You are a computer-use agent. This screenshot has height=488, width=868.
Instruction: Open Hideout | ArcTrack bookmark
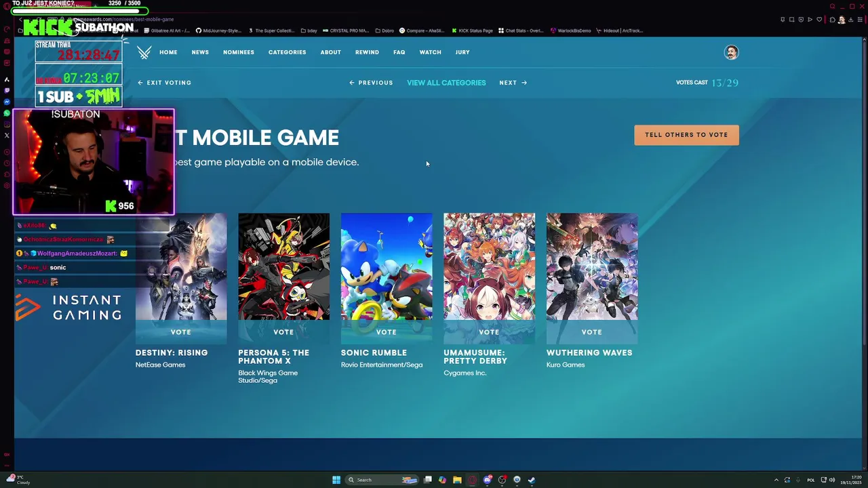pos(619,30)
